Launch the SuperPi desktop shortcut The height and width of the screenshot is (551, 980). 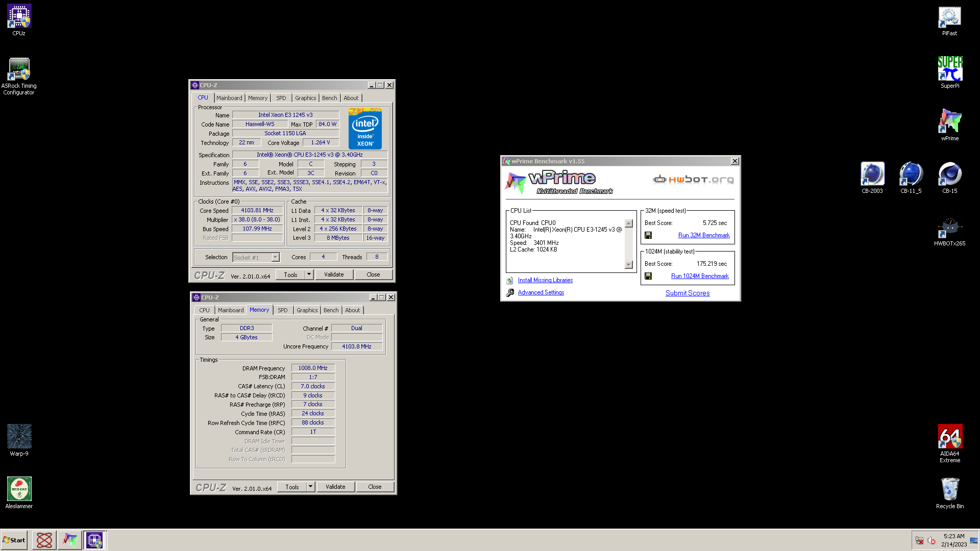(x=949, y=72)
